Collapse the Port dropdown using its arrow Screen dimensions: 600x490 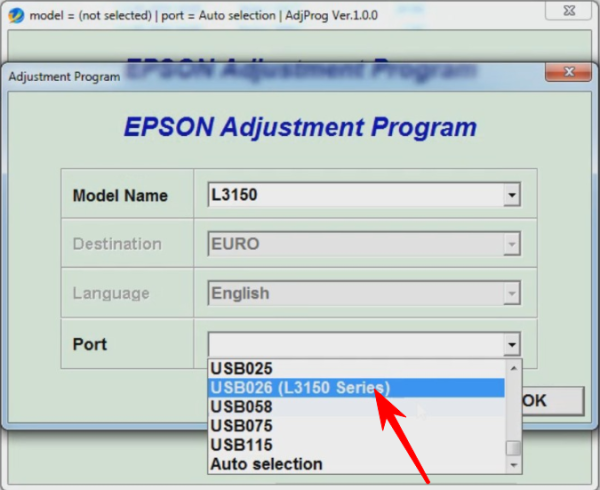coord(512,345)
